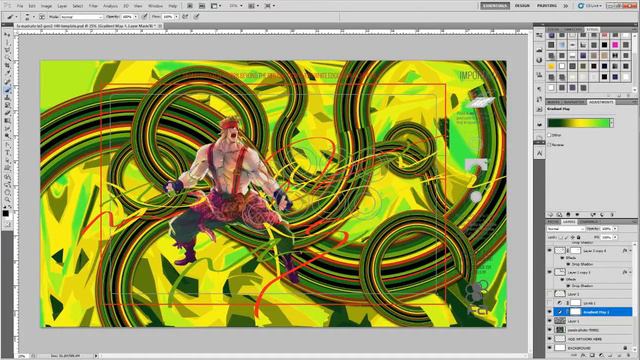The height and width of the screenshot is (360, 640).
Task: Open the gradient picker dropdown arrow
Action: point(611,123)
